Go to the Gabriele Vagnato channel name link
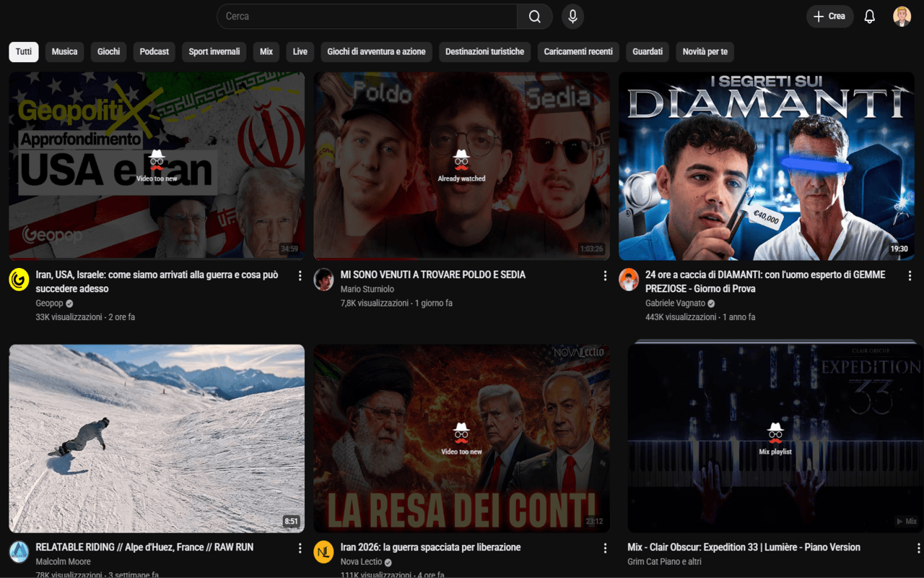 pyautogui.click(x=675, y=303)
